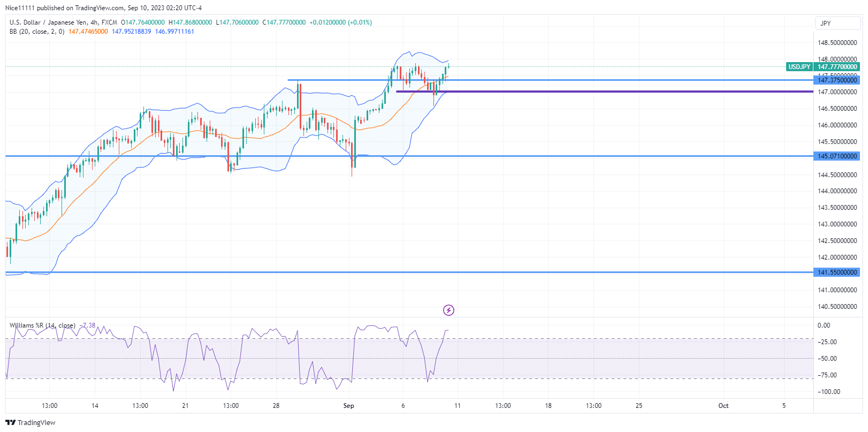Click the 144.00000000 price scale label
Image resolution: width=868 pixels, height=432 pixels.
837,191
